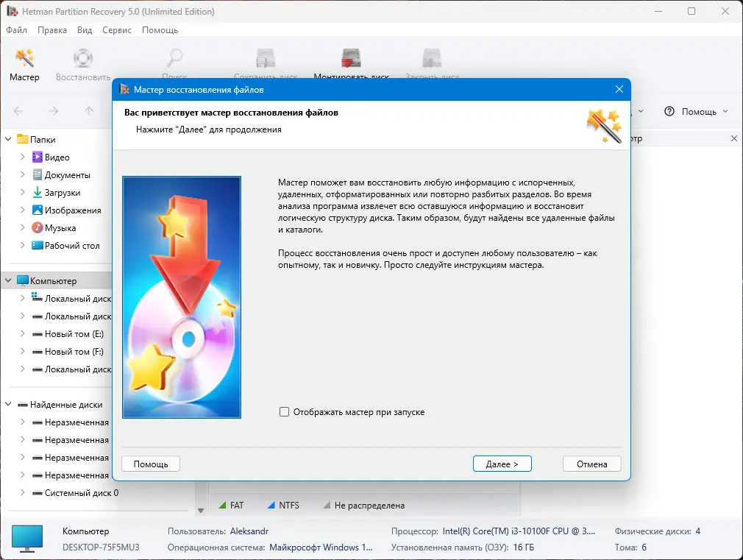
Task: Click the 16 ГБ memory value
Action: pos(524,547)
